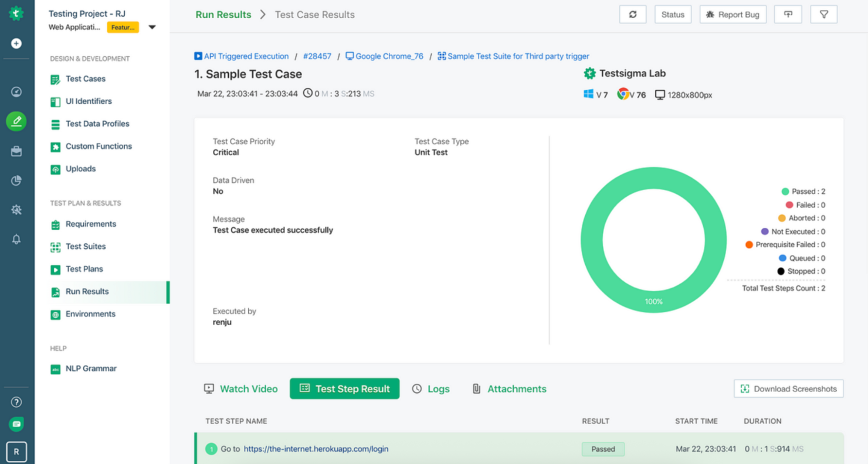Image resolution: width=868 pixels, height=464 pixels.
Task: Switch to the Logs tab
Action: [431, 388]
